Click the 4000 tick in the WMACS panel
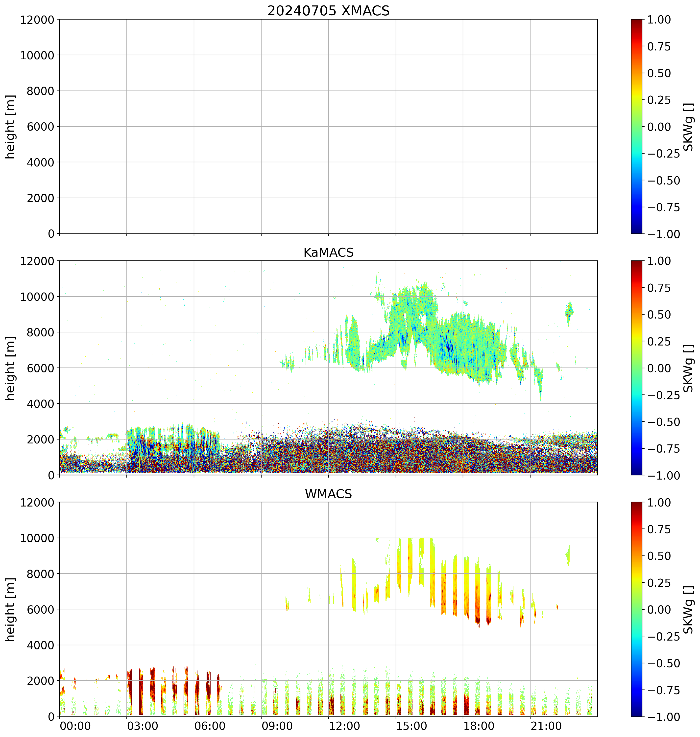Screen dimensions: 700x737 point(40,646)
